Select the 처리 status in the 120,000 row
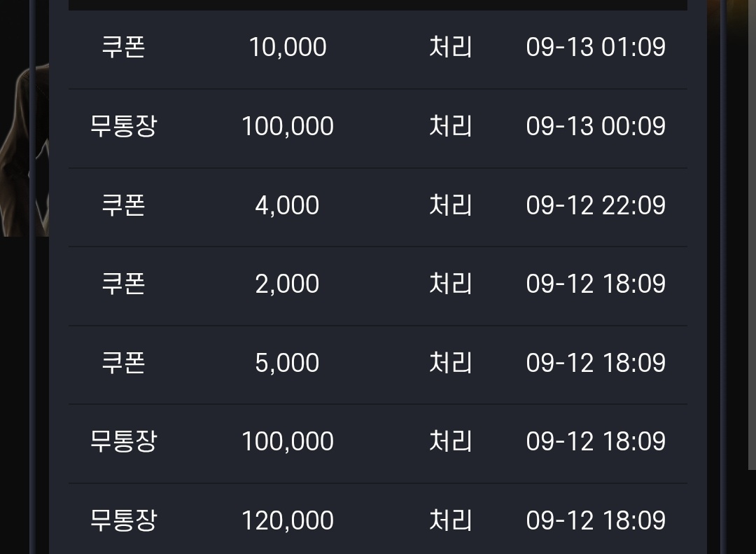756x554 pixels. pyautogui.click(x=450, y=520)
